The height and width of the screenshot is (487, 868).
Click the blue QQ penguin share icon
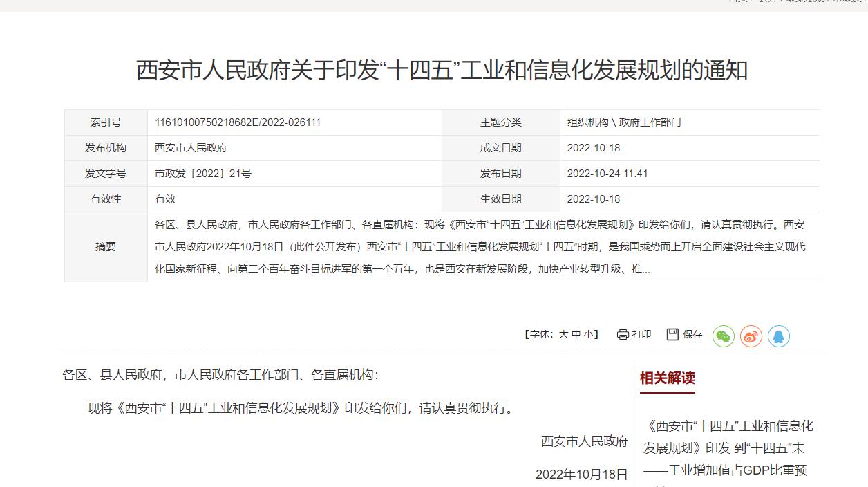(x=778, y=336)
